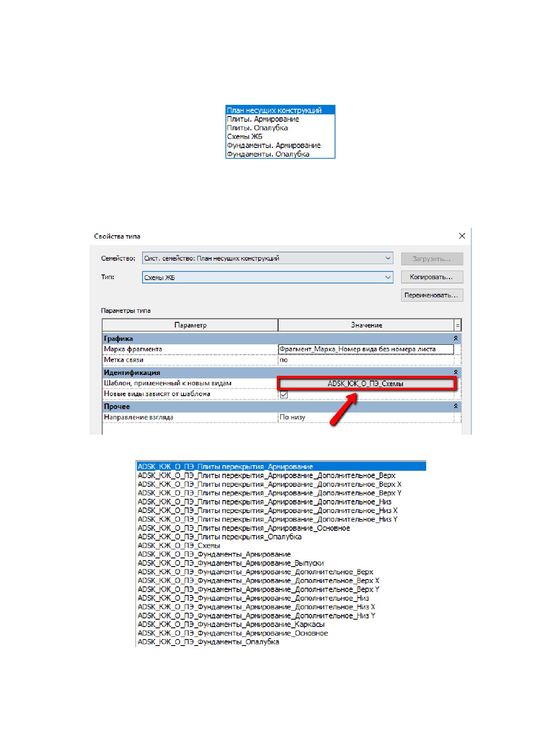
Task: Open the 'Семейство' dropdown
Action: tap(268, 258)
